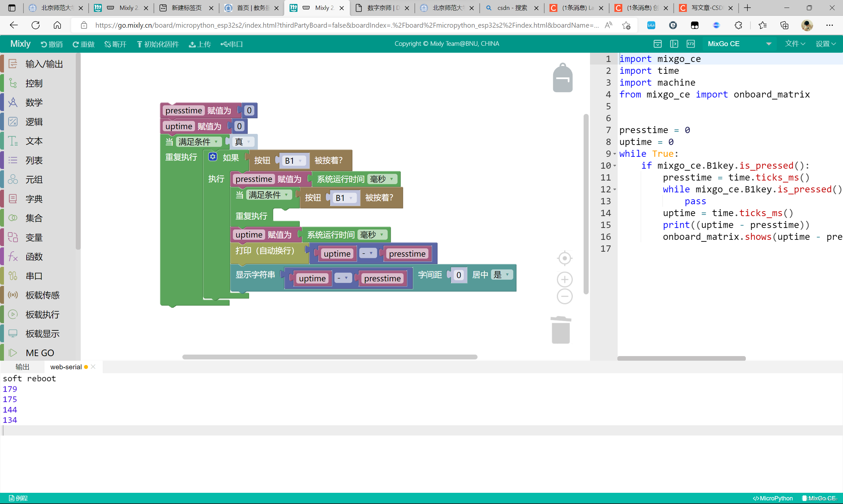Open the 毫秒 unit dropdown on presstime block
Screen dimensions: 843x504
(x=382, y=179)
